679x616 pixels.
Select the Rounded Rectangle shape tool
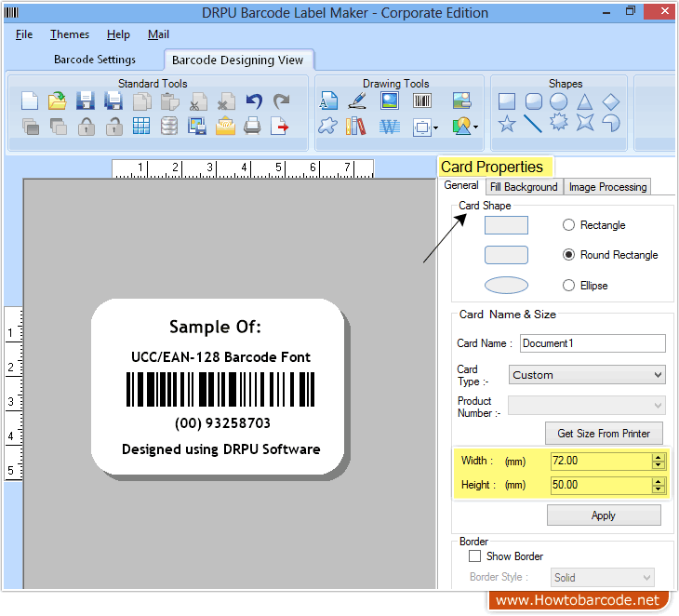pyautogui.click(x=534, y=101)
